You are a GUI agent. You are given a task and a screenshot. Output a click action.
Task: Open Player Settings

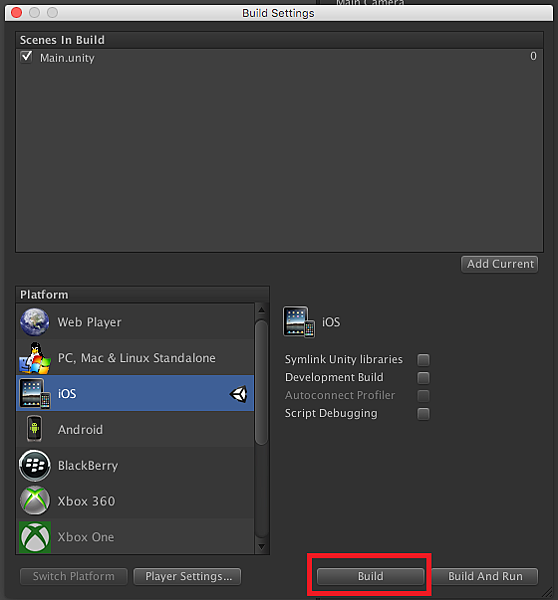tap(188, 576)
